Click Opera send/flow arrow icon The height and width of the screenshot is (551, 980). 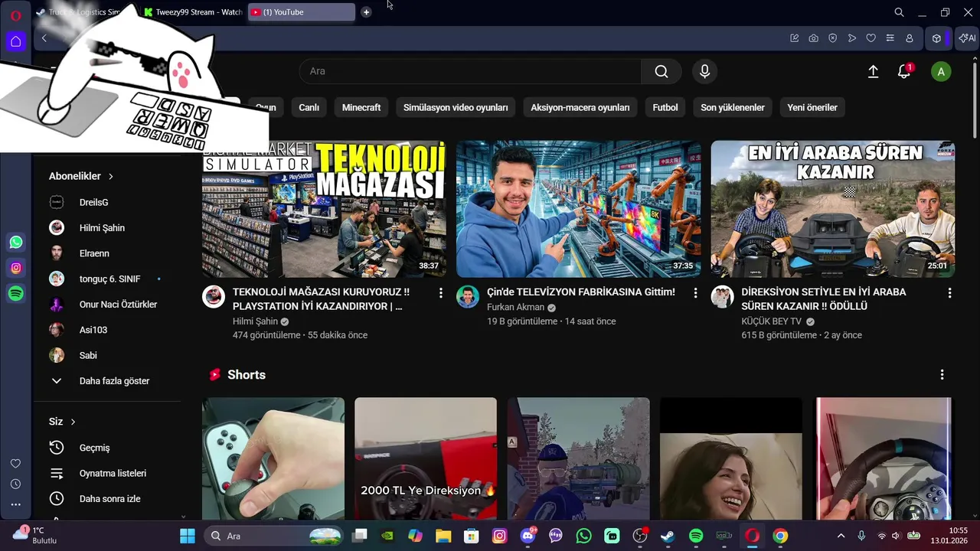[851, 38]
